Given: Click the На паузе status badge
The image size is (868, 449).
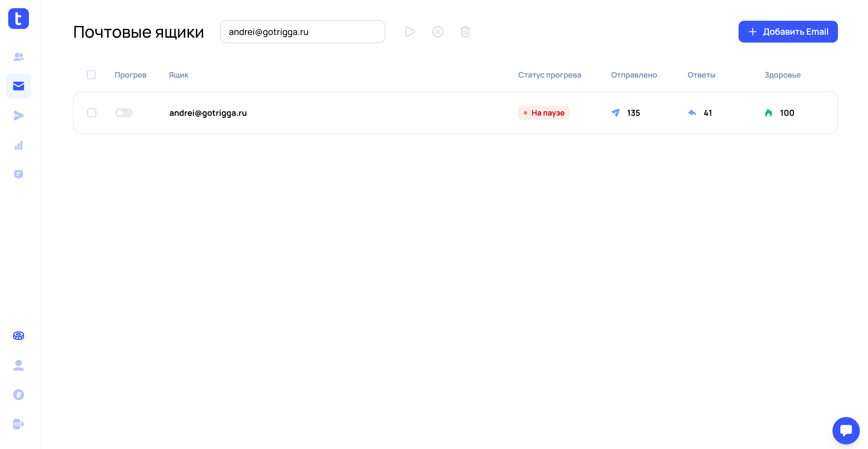Looking at the screenshot, I should tap(544, 113).
